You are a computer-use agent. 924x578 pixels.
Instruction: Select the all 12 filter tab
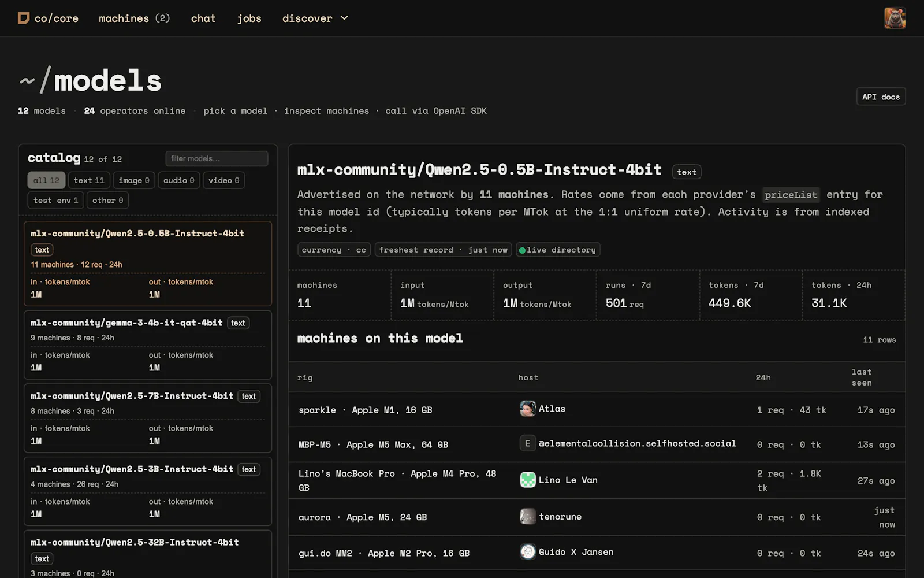coord(46,180)
